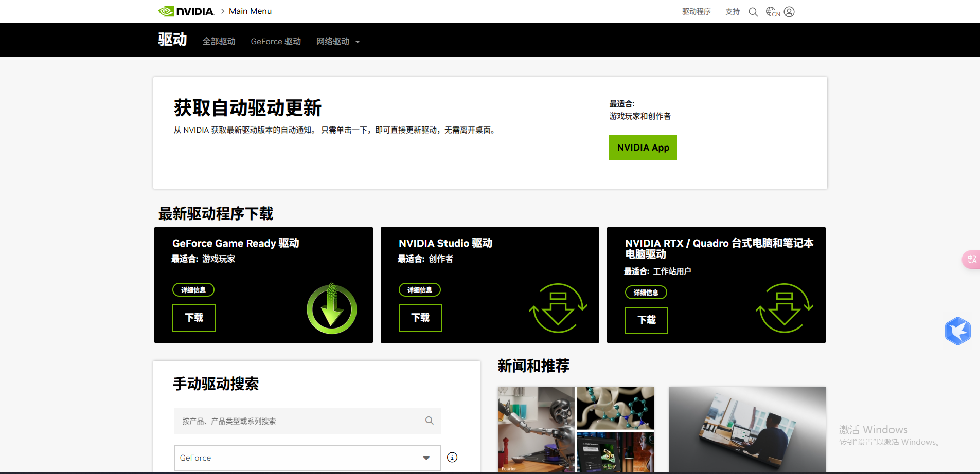Click the 获取自动驱动更新 heading

pos(247,108)
